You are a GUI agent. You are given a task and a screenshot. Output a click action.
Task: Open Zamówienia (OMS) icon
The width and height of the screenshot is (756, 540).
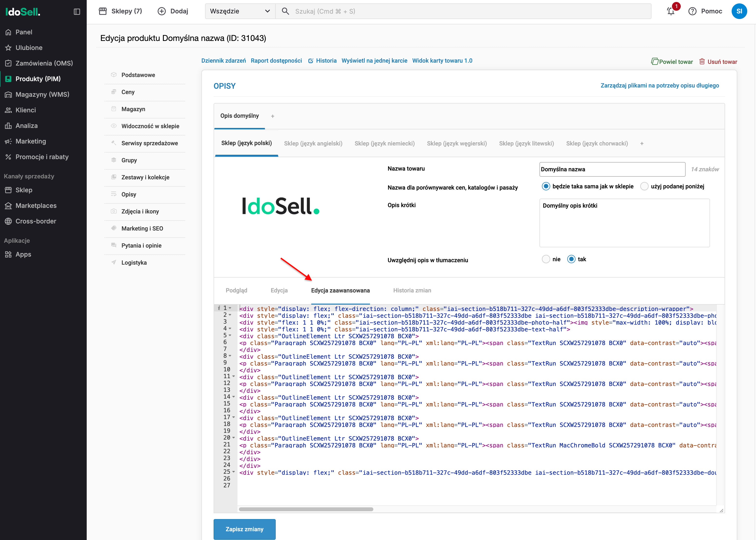(8, 63)
